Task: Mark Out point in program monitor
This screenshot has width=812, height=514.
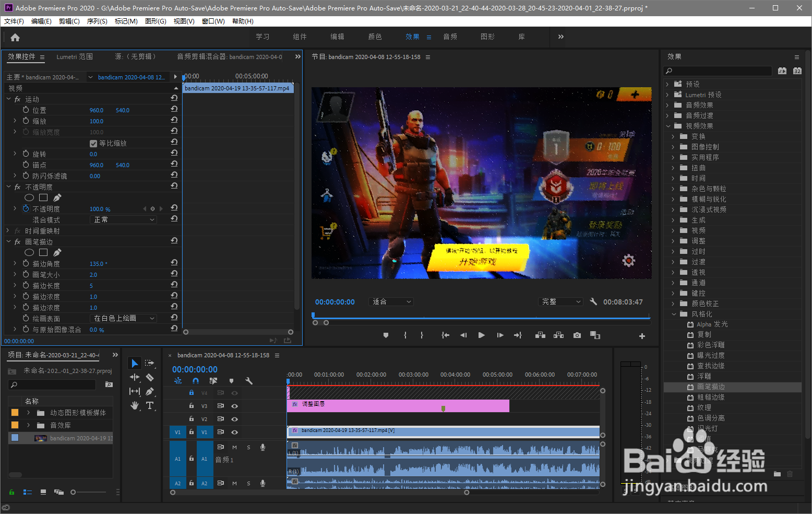Action: 422,335
